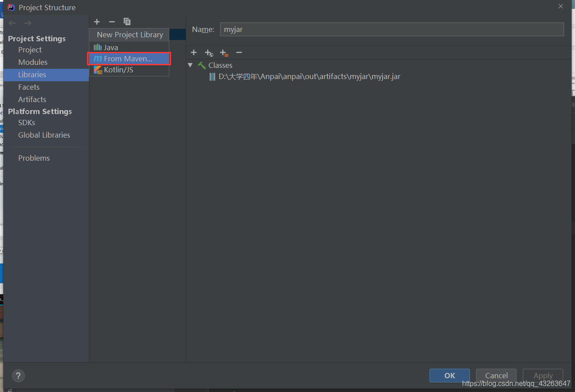This screenshot has height=392, width=575.
Task: Close the Project Structure dialog
Action: point(561,6)
